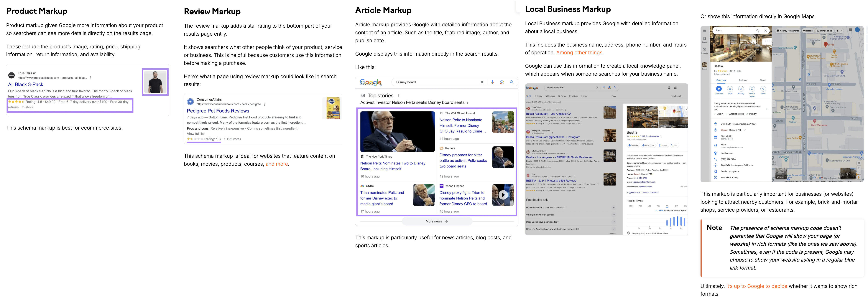Click the Directions icon in Maps panel

pos(719,89)
